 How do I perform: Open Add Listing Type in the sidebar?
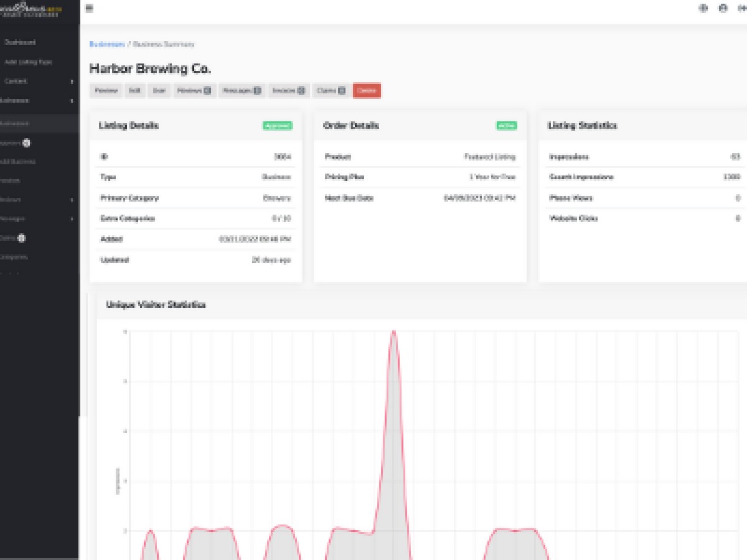point(28,62)
